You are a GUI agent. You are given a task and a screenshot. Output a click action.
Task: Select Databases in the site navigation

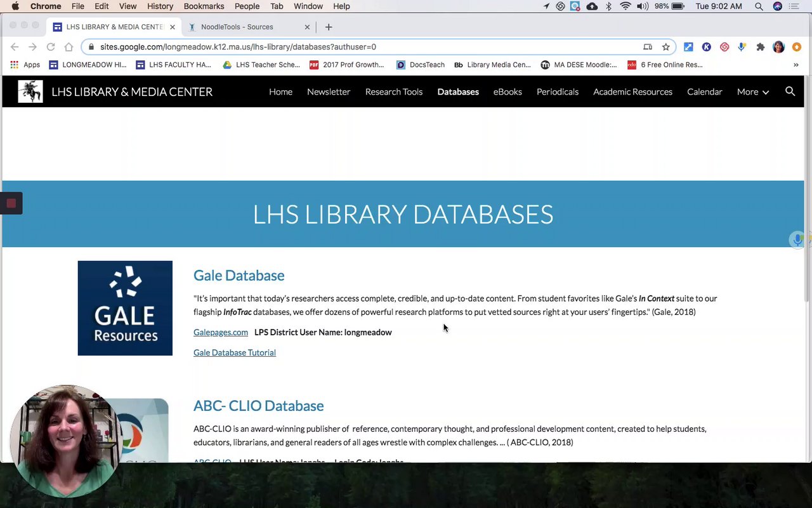point(458,91)
